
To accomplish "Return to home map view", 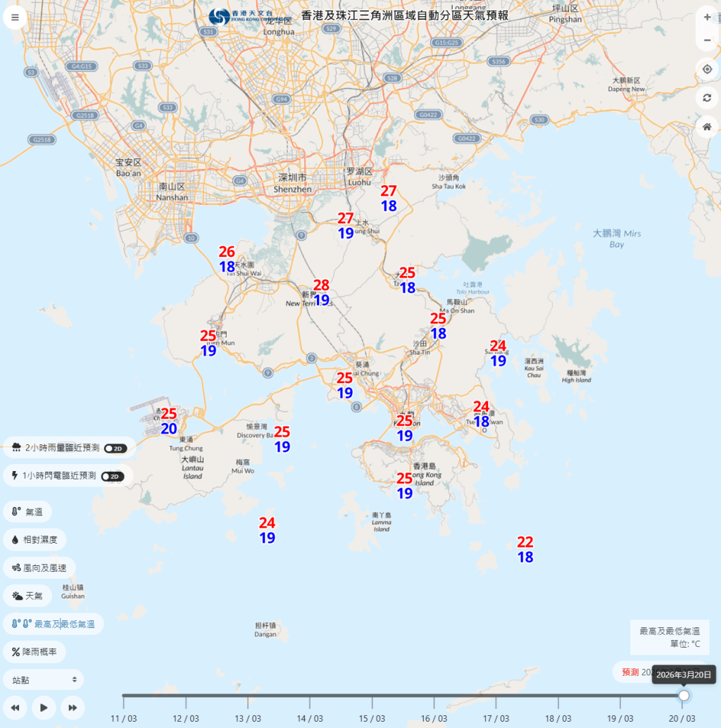I will coord(706,127).
